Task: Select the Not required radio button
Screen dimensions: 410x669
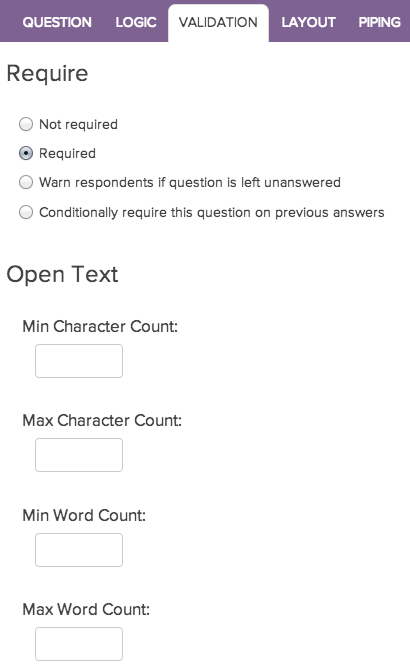Action: pyautogui.click(x=26, y=124)
